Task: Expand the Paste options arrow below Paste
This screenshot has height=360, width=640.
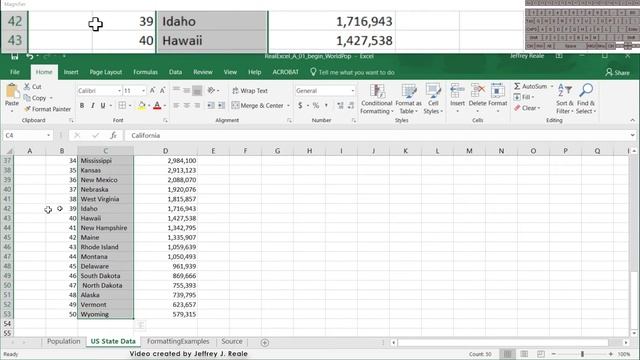Action: click(x=12, y=111)
